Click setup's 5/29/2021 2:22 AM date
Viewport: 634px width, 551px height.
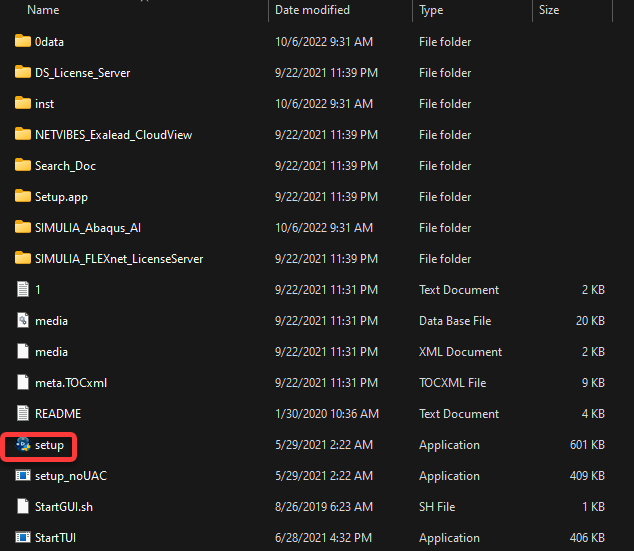click(324, 445)
